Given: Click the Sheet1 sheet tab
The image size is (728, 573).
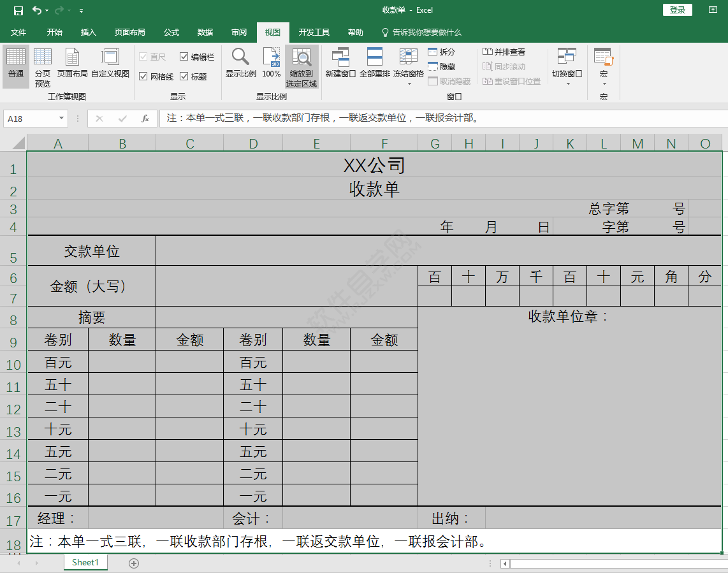Looking at the screenshot, I should [85, 562].
